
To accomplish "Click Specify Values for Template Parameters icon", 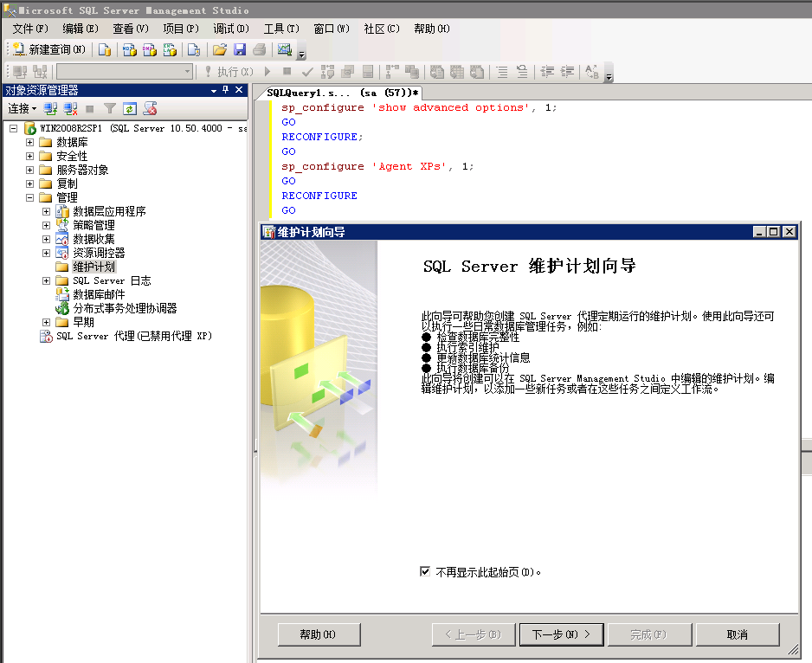I will click(592, 72).
